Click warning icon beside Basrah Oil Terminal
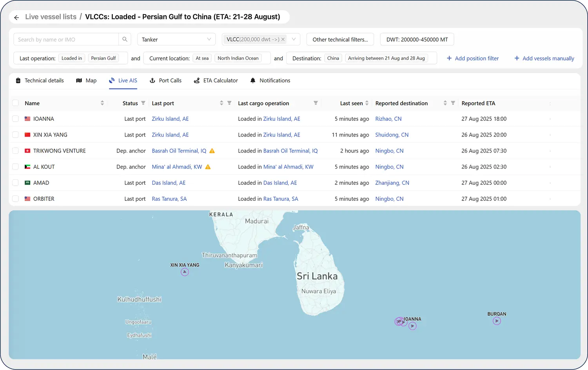The image size is (588, 370). [212, 151]
